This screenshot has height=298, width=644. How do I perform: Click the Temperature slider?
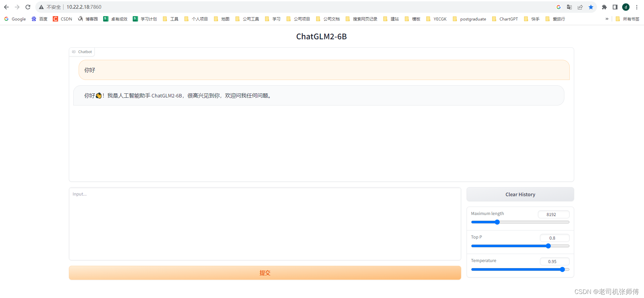coord(520,269)
